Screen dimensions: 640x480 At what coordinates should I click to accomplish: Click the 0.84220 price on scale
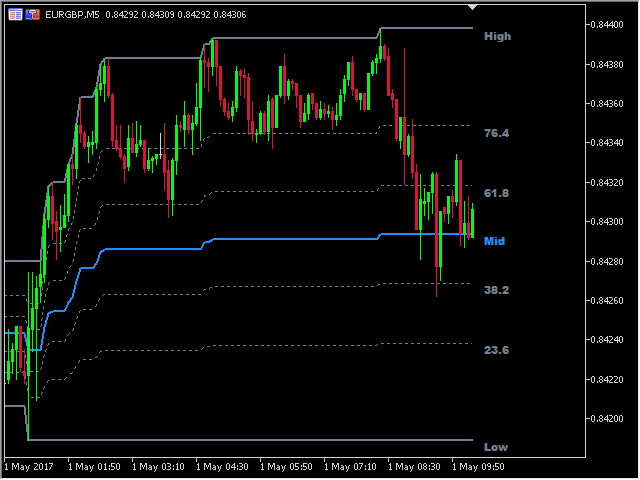coord(607,380)
